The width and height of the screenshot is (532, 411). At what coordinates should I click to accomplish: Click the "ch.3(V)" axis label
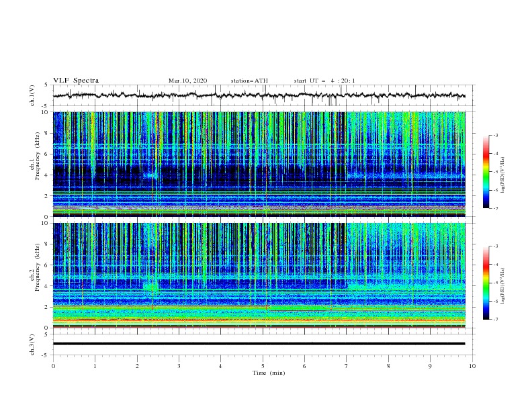[32, 345]
